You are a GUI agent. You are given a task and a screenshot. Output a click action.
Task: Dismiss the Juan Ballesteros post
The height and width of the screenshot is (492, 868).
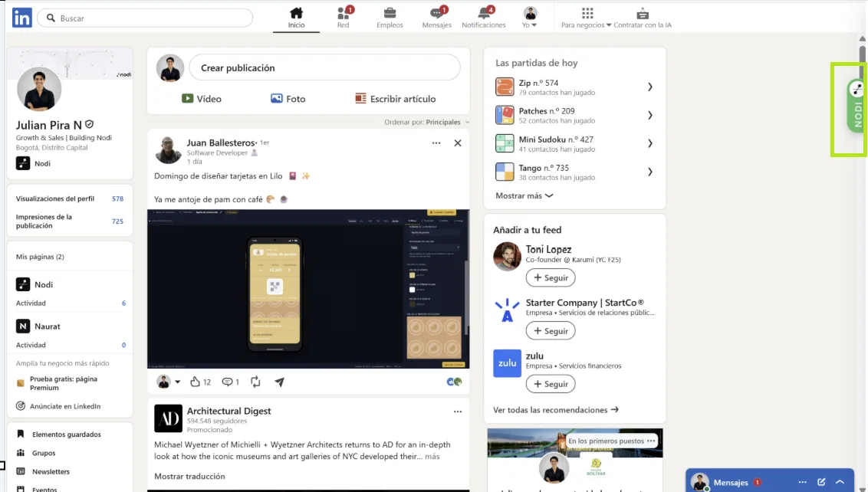458,143
